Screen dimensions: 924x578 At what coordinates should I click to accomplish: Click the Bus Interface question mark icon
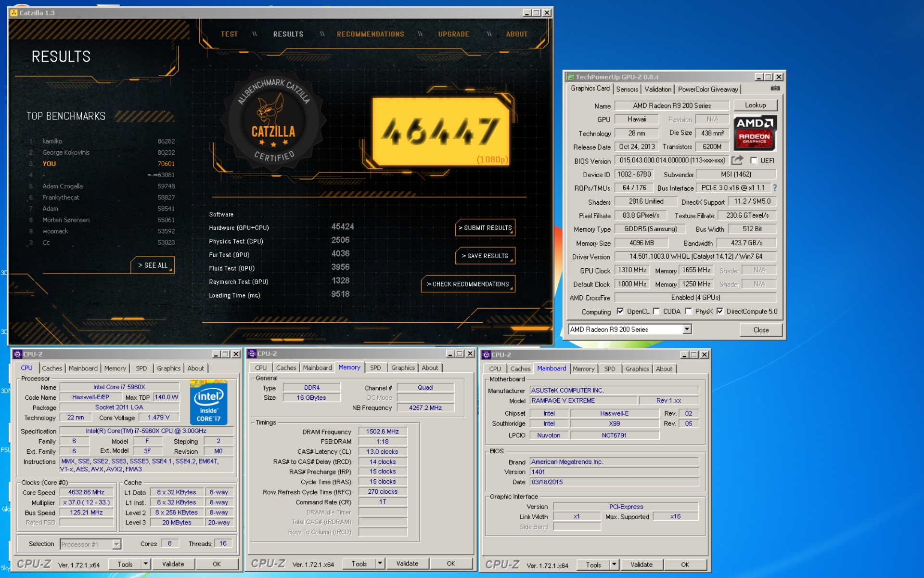pyautogui.click(x=775, y=188)
